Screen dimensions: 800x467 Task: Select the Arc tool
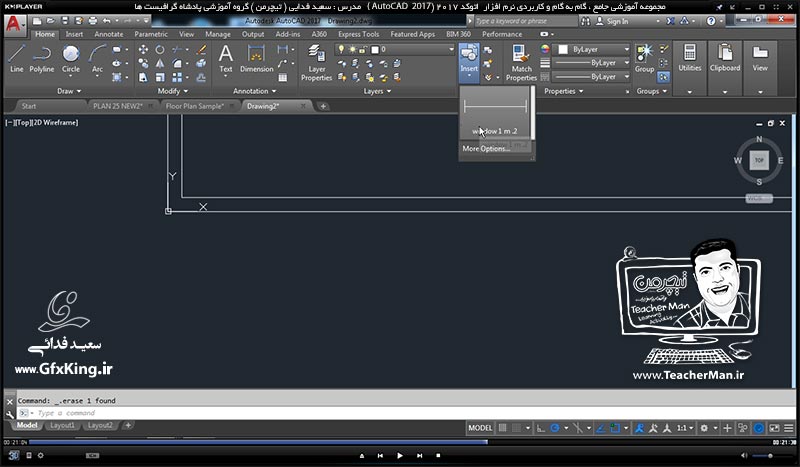[97, 60]
